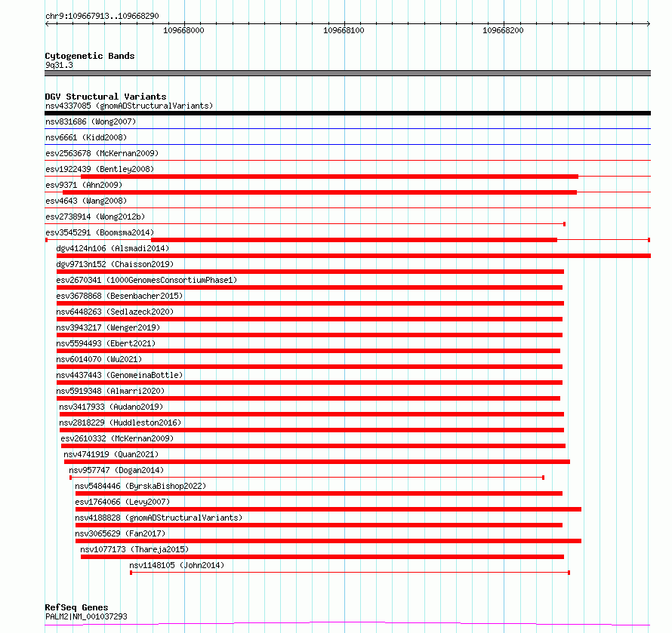Click the thin nsv1148105 John2014 variant line
Screen dimensions: 672x633
[x=350, y=573]
